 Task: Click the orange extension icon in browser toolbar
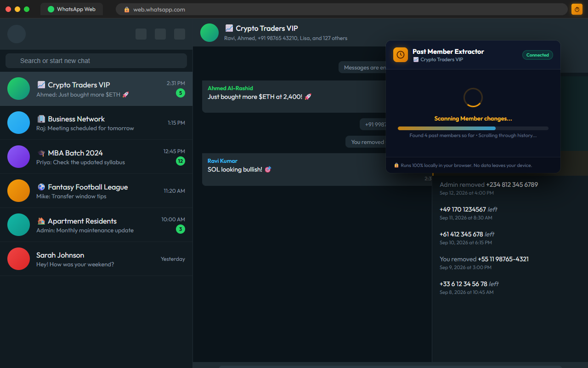pos(577,9)
